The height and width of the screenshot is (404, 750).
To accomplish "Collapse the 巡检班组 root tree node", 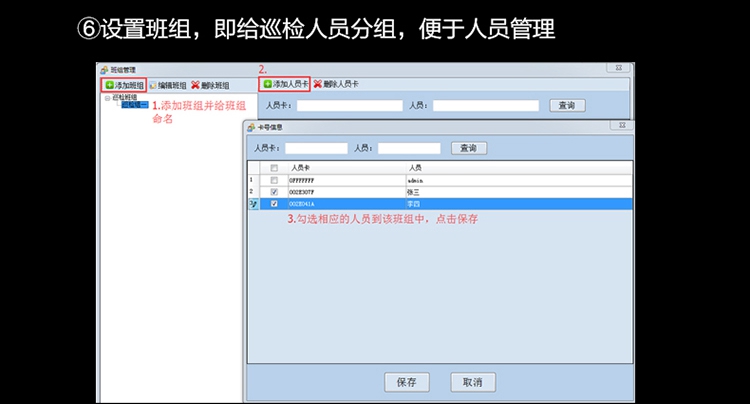I will [x=106, y=98].
